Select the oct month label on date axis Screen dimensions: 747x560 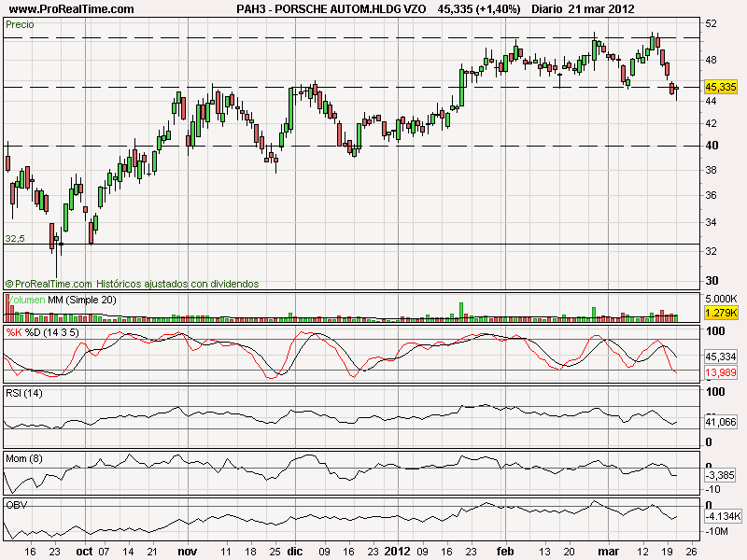84,552
